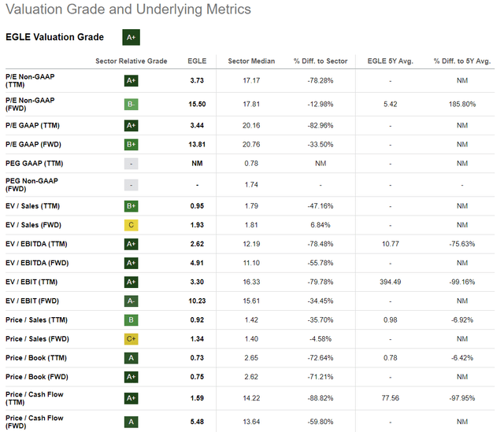Click the A+ grade badge beside EGLE Valuation Grade
Viewport: 504px width, 432px height.
pyautogui.click(x=131, y=37)
